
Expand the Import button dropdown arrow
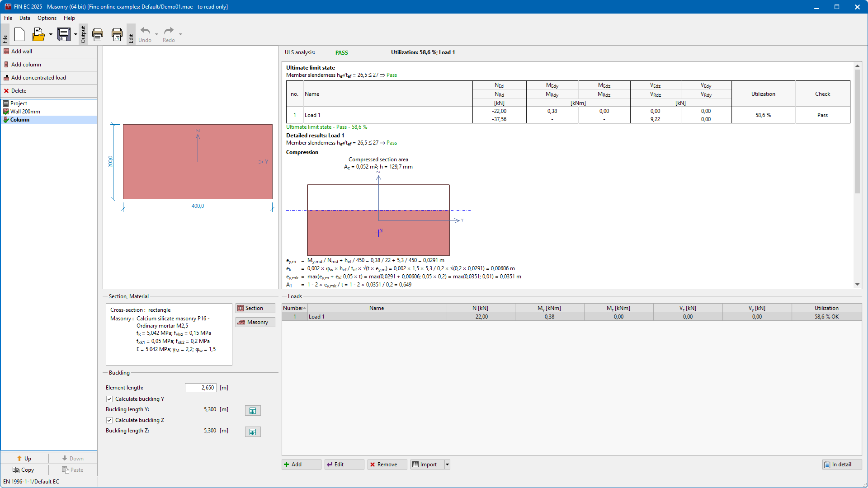click(447, 465)
